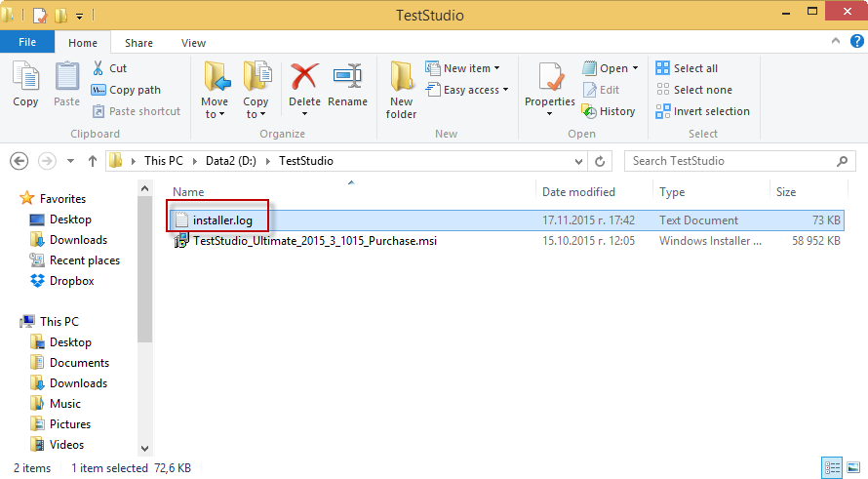Switch to Large icons view in status bar

click(853, 468)
